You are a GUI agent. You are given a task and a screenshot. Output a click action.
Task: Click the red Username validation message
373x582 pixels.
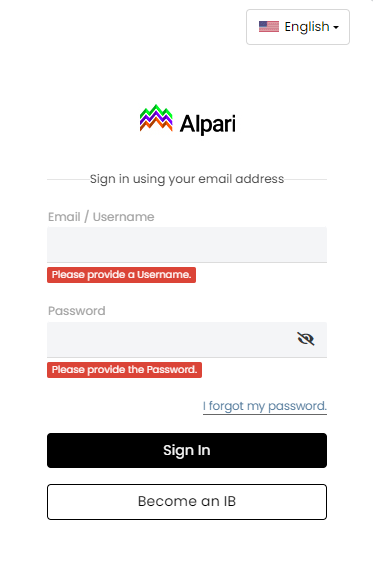[121, 275]
